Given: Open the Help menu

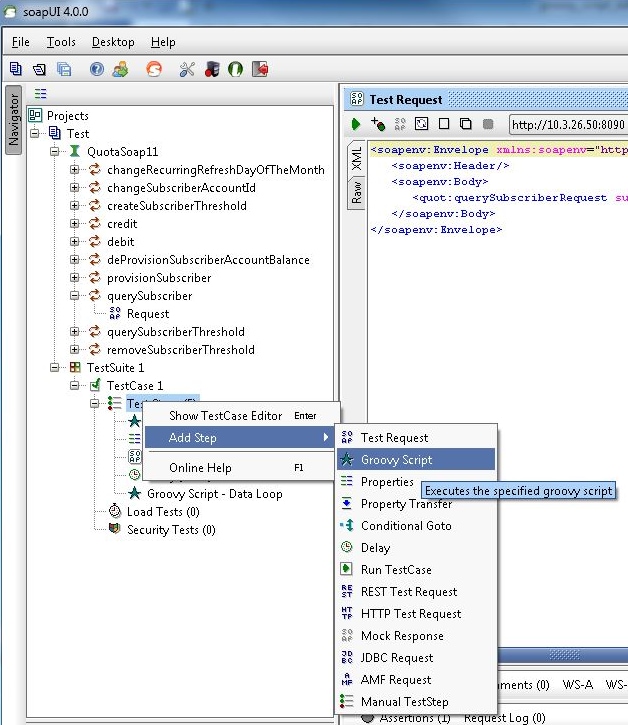Looking at the screenshot, I should (x=163, y=42).
